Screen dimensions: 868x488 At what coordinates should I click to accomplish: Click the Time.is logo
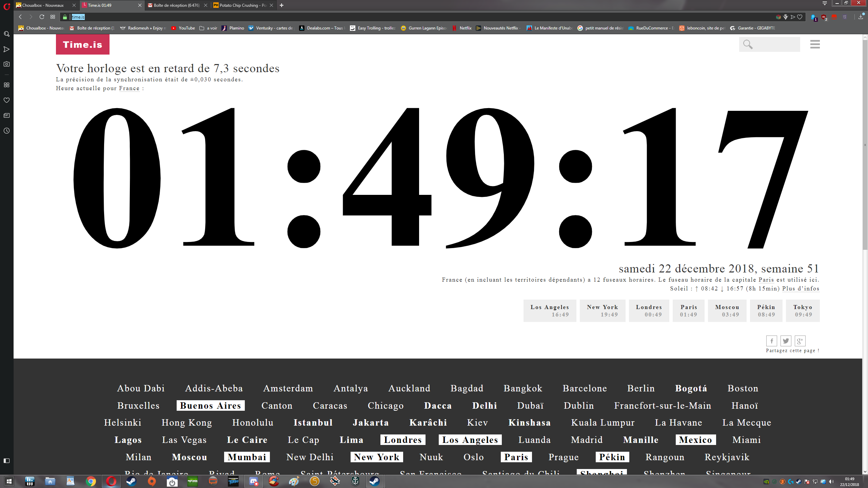(82, 44)
